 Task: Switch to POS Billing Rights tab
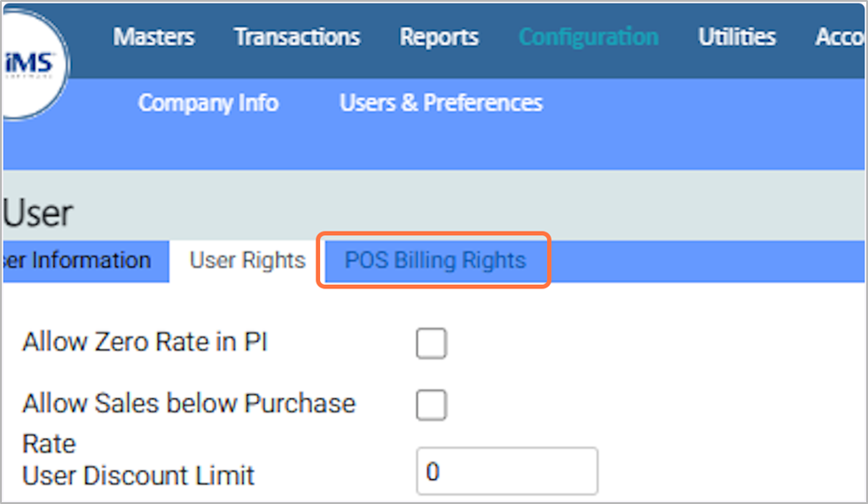[435, 261]
